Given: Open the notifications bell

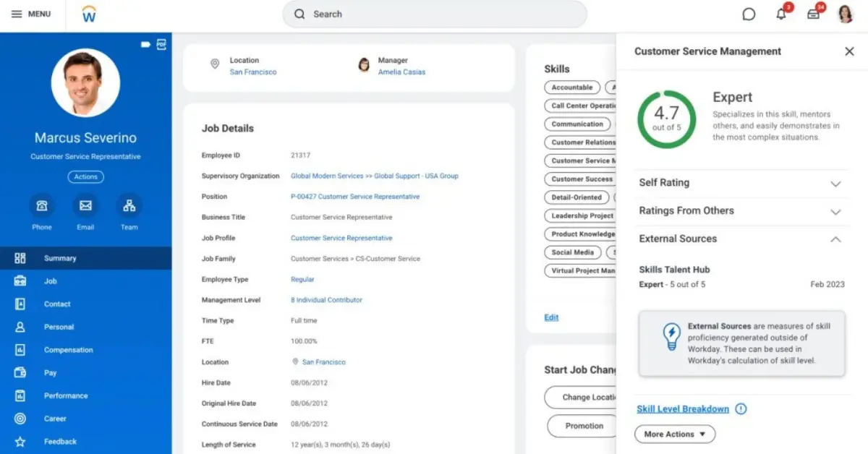Looking at the screenshot, I should [x=780, y=14].
